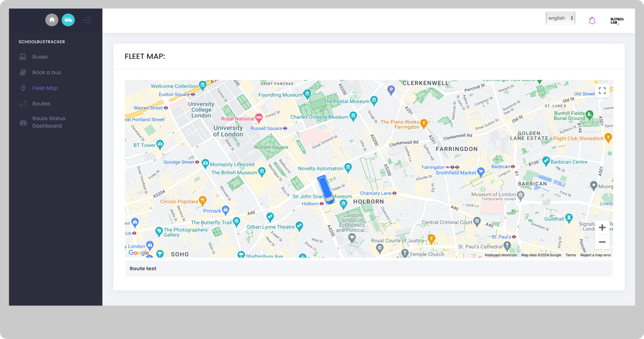Click the hamburger menu icon
The height and width of the screenshot is (339, 644).
[86, 20]
